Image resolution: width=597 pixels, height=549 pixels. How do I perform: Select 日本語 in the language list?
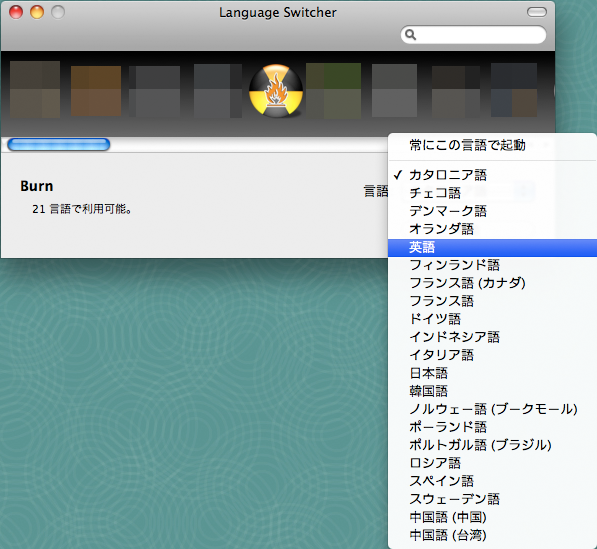tap(492, 373)
